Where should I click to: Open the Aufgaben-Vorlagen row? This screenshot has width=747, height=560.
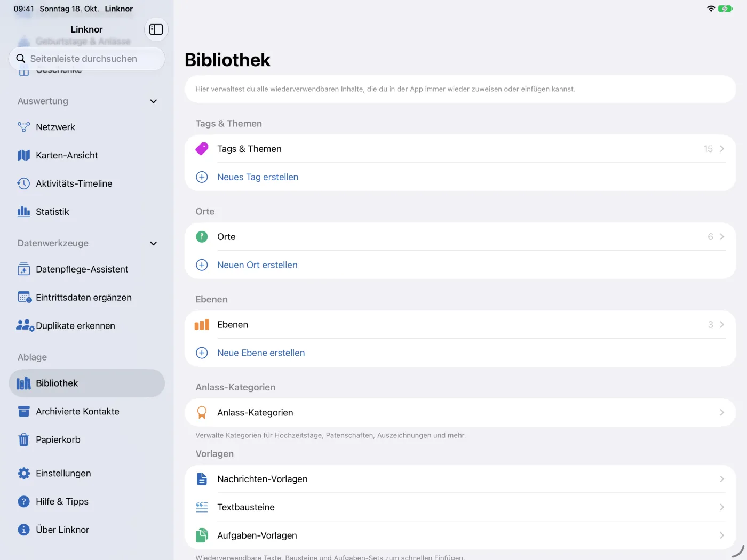pos(460,535)
